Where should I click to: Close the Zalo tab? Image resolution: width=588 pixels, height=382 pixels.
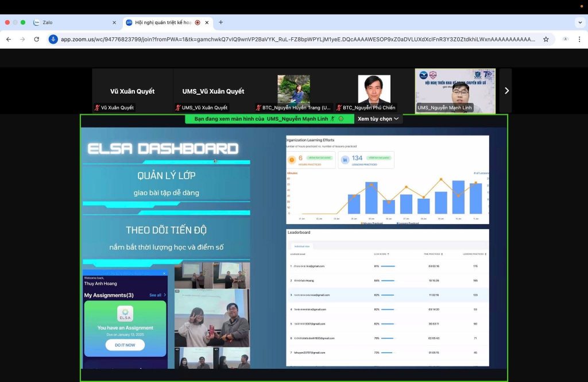[x=114, y=22]
